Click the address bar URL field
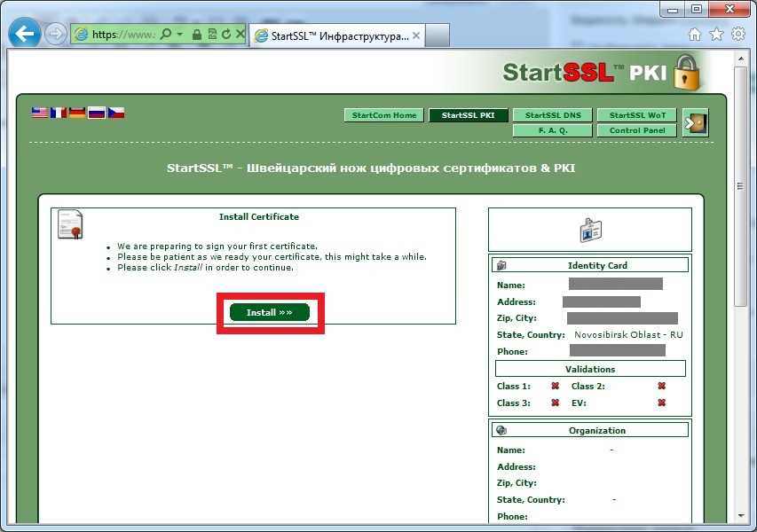Screen dimensions: 757x532 tap(122, 35)
